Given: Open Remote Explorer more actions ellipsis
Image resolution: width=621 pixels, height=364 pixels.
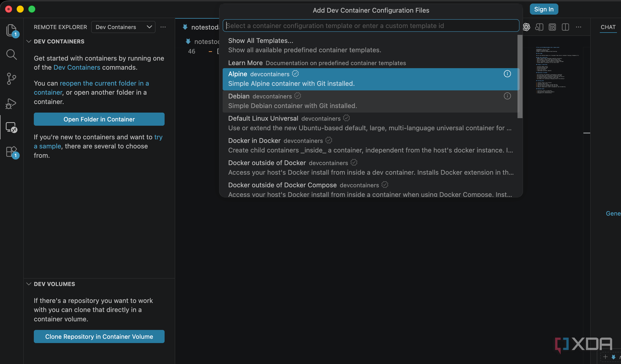Looking at the screenshot, I should point(163,27).
